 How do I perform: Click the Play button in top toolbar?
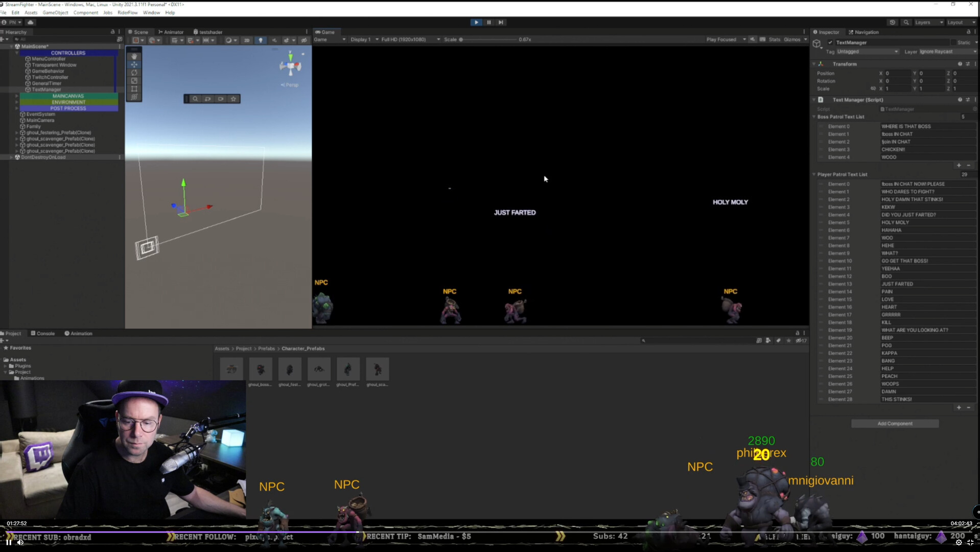pos(476,22)
